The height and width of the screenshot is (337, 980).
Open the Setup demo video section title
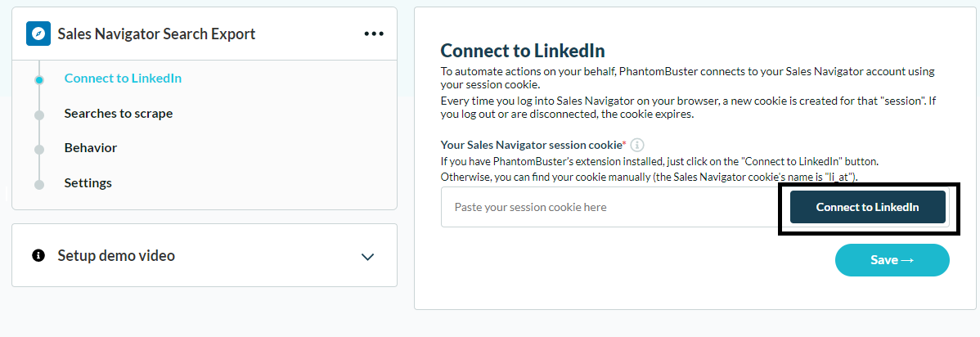click(116, 255)
